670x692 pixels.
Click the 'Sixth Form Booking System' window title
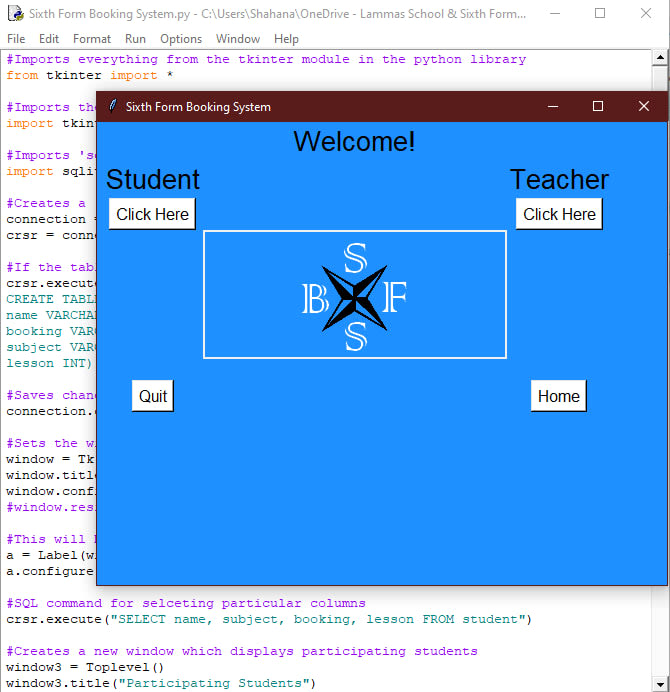[x=198, y=107]
